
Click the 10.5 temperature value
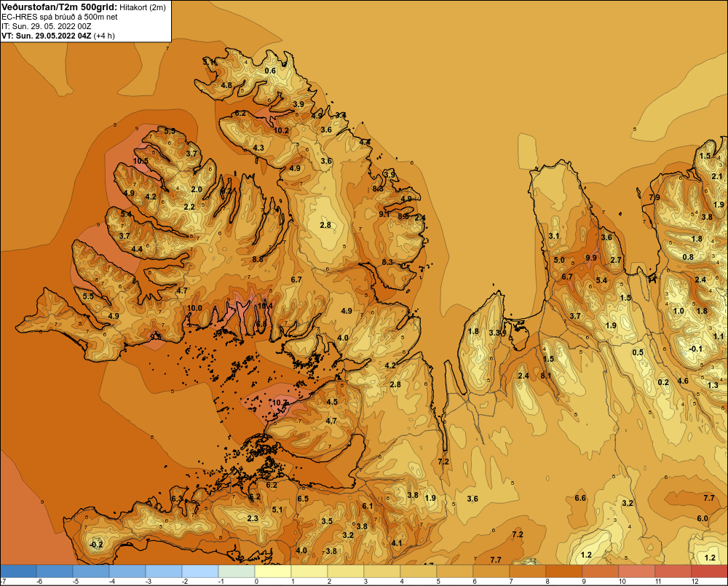pos(141,161)
